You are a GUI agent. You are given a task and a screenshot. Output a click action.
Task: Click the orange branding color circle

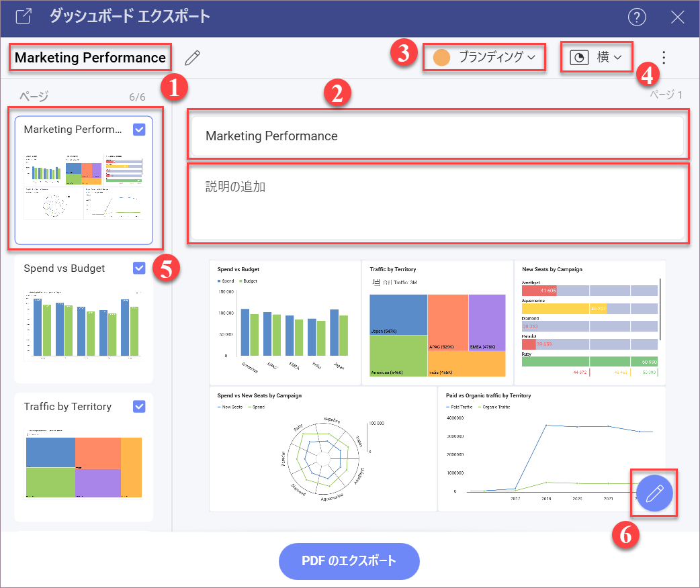tap(441, 58)
